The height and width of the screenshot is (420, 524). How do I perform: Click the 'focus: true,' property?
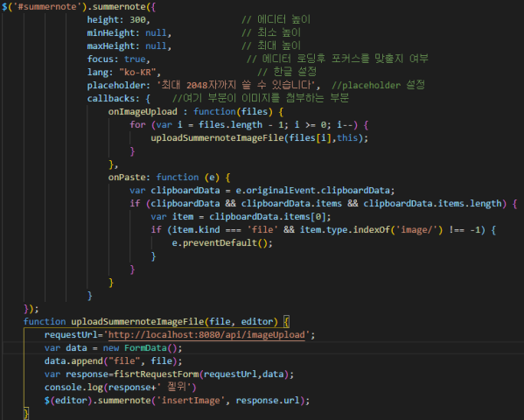coord(118,59)
